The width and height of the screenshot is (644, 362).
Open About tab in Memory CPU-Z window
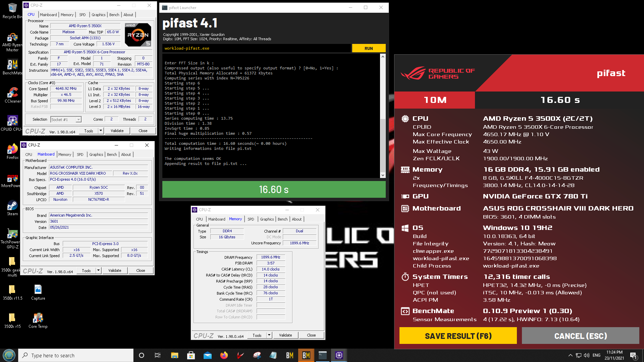click(x=297, y=219)
